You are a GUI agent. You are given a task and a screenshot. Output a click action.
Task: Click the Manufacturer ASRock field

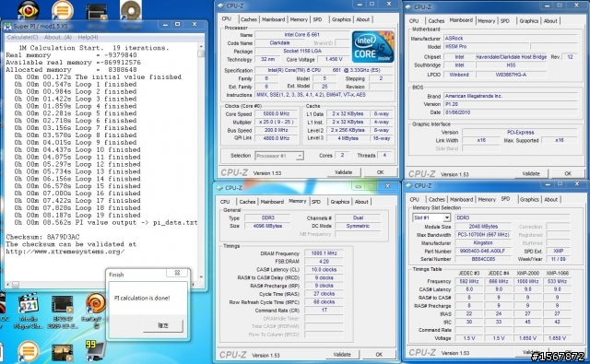pos(510,39)
